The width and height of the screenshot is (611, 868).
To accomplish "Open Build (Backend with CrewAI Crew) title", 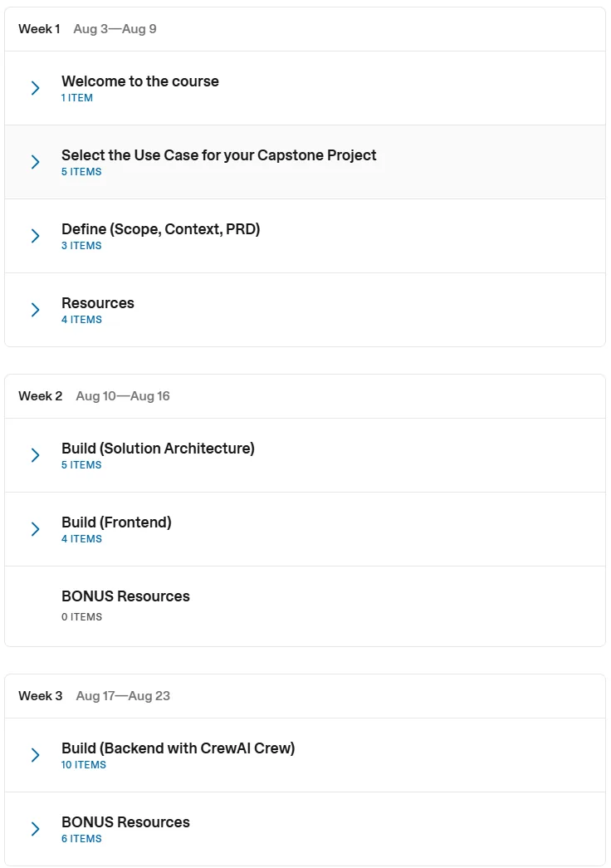I will pos(178,748).
